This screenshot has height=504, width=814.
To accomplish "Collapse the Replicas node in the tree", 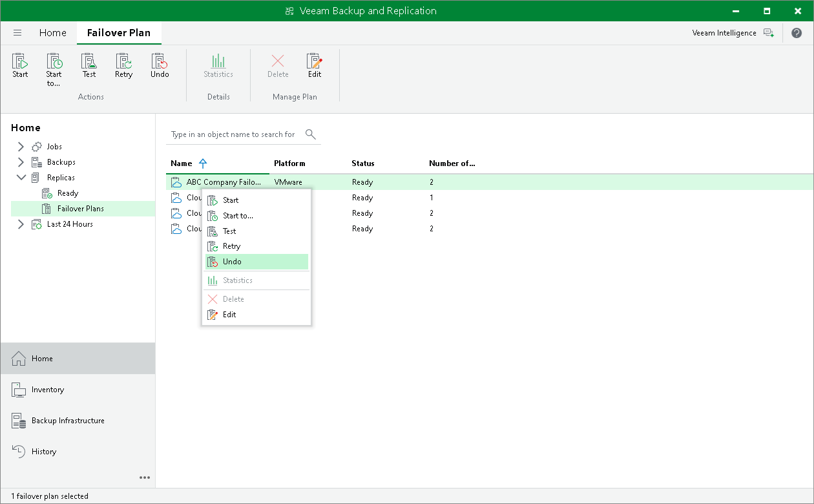I will tap(21, 177).
